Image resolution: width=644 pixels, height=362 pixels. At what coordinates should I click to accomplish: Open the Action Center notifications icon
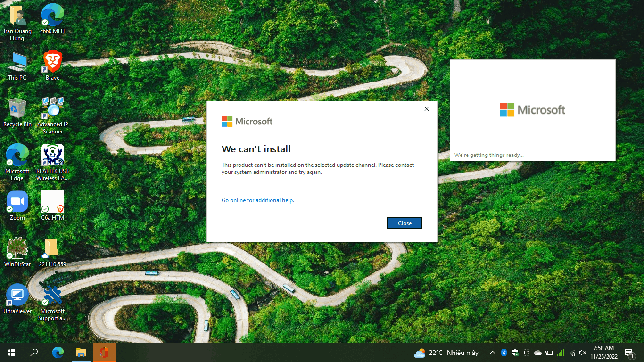[x=629, y=353]
